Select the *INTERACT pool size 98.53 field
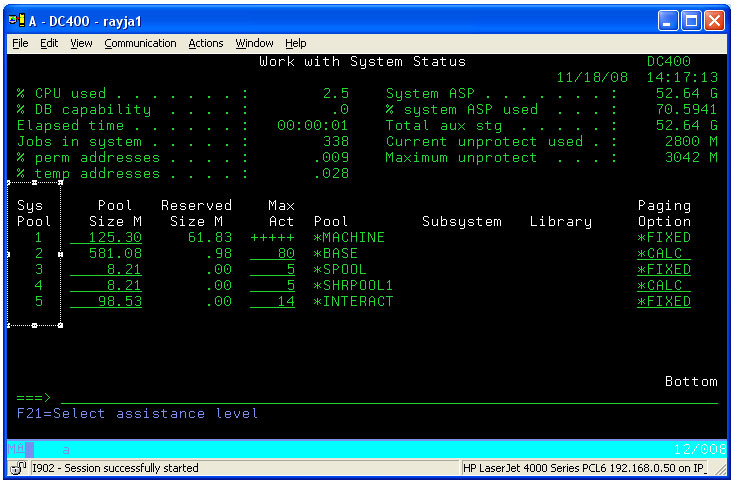Image resolution: width=734 pixels, height=482 pixels. click(106, 302)
